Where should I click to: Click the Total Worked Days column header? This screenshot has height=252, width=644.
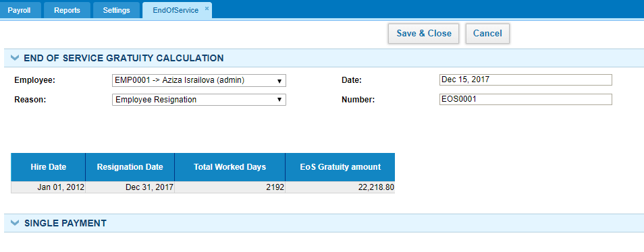pos(230,167)
